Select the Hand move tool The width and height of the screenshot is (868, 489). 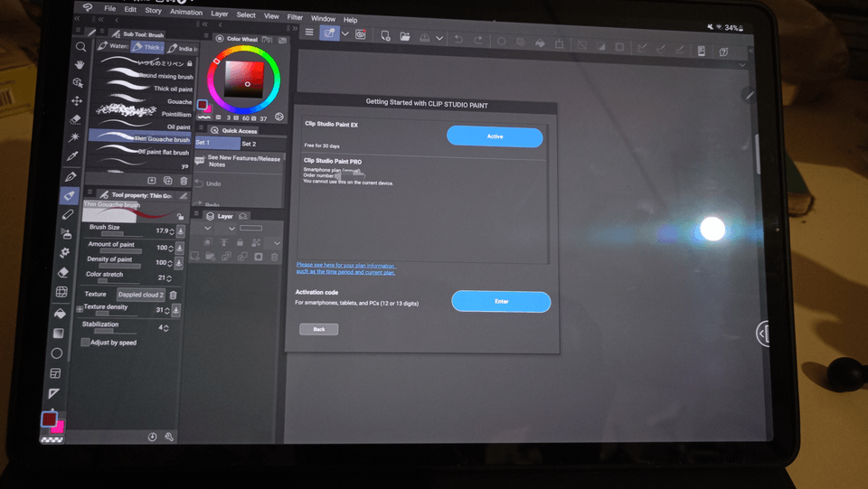(80, 65)
